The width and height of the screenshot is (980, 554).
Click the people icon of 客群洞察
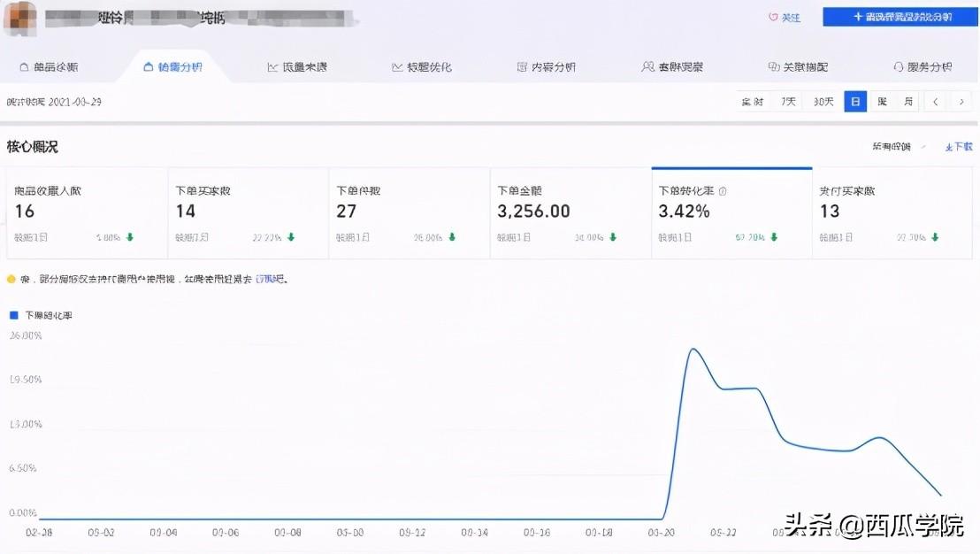(648, 67)
